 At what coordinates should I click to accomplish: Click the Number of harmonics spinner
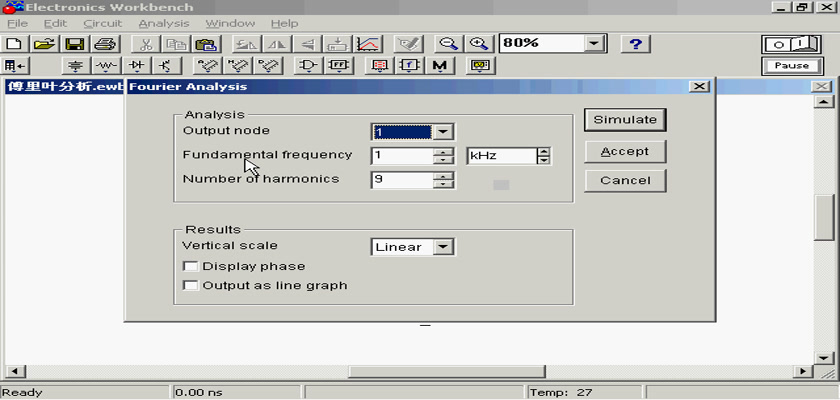[443, 180]
